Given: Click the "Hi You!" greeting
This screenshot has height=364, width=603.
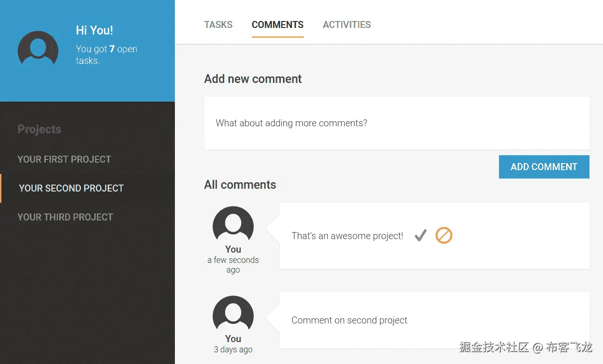Looking at the screenshot, I should pos(94,31).
